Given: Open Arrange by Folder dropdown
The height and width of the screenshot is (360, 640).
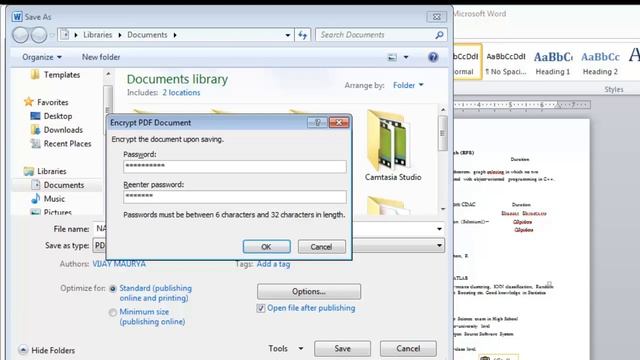Looking at the screenshot, I should click(x=408, y=85).
